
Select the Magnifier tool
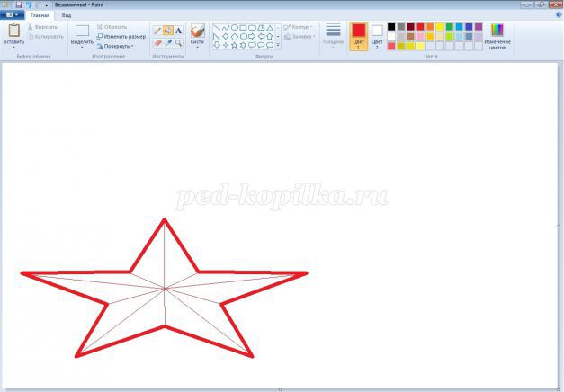[178, 43]
